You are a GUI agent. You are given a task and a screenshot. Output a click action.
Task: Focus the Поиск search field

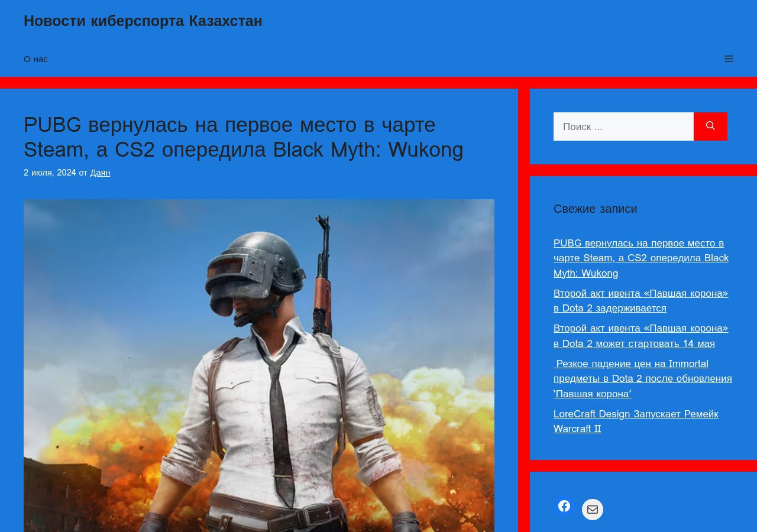(x=623, y=126)
